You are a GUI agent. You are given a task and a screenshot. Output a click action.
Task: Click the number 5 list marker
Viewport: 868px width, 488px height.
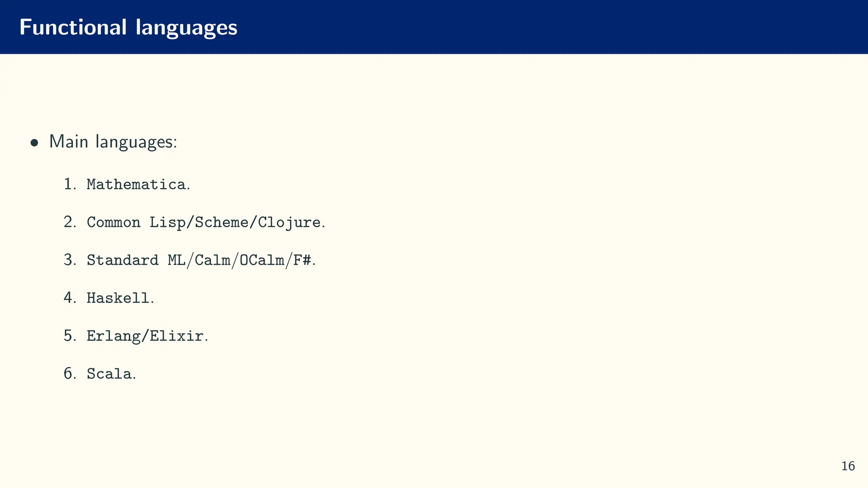pyautogui.click(x=70, y=335)
